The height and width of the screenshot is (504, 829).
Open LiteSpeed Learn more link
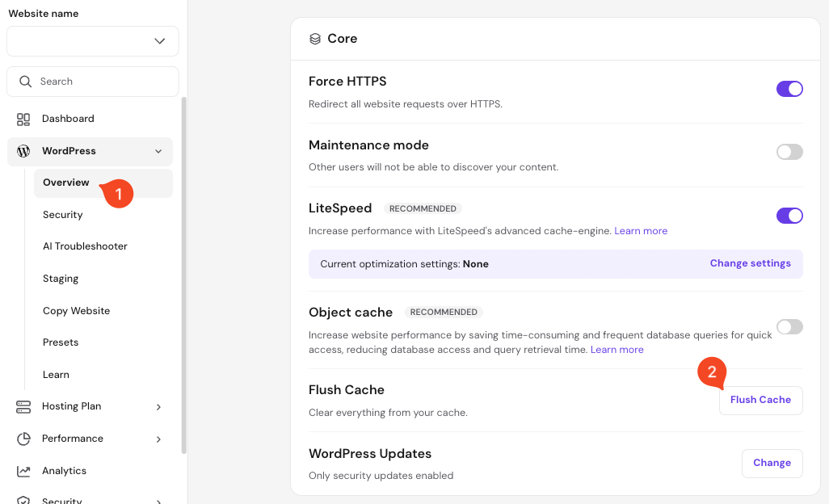(641, 231)
